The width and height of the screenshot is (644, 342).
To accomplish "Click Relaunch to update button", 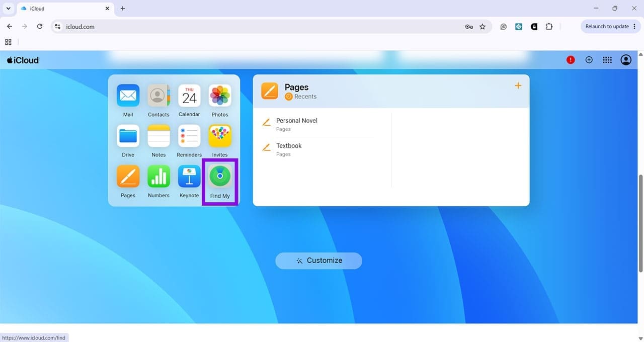I will tap(611, 27).
